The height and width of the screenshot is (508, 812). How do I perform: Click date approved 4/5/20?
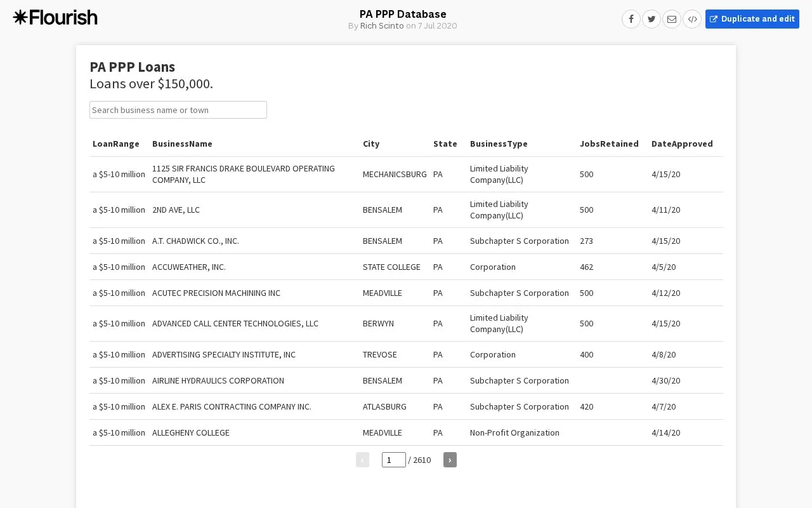tap(664, 267)
